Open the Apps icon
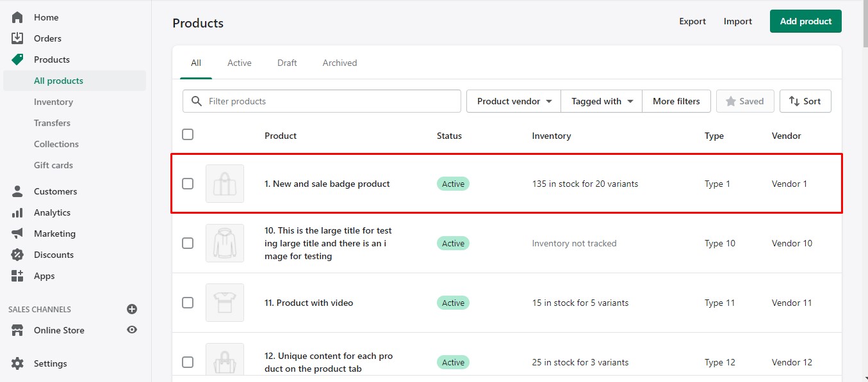Image resolution: width=868 pixels, height=382 pixels. coord(18,275)
